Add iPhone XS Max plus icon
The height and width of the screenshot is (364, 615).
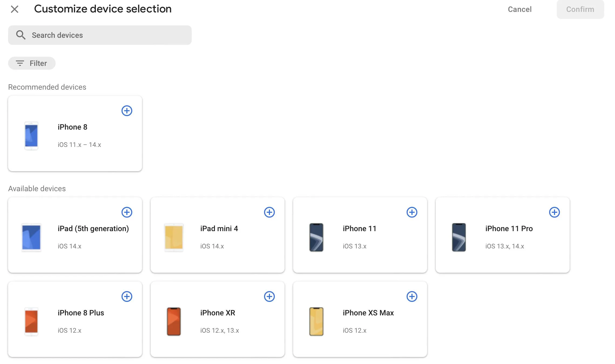(x=412, y=296)
